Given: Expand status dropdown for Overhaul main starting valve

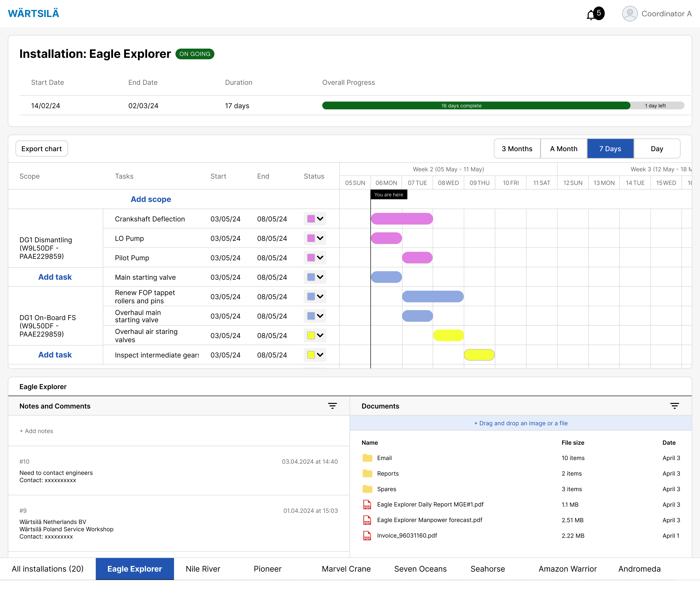Looking at the screenshot, I should click(x=315, y=316).
